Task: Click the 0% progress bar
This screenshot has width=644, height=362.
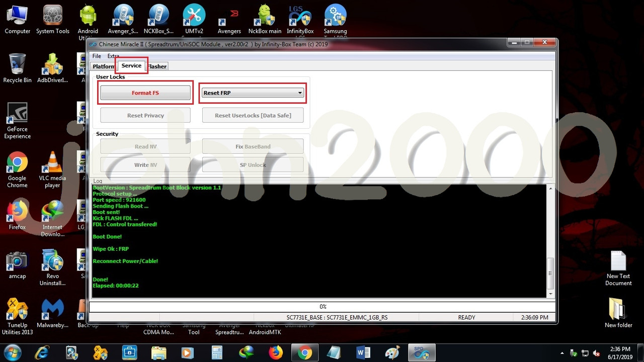Action: click(x=323, y=307)
